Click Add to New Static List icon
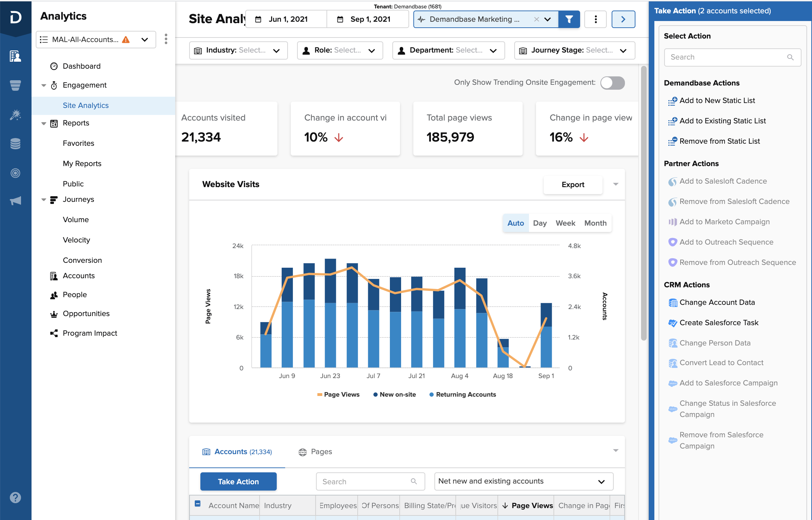Image resolution: width=812 pixels, height=520 pixels. coord(672,101)
